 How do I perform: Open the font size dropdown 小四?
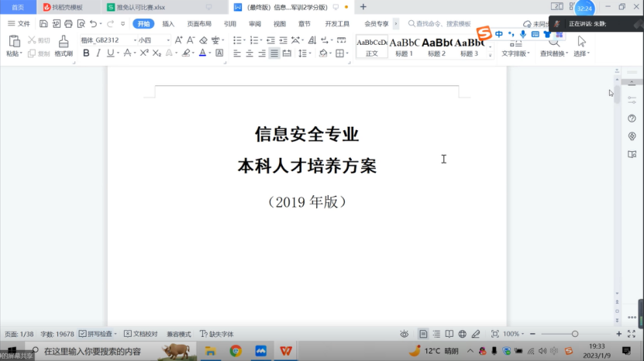[x=153, y=40]
